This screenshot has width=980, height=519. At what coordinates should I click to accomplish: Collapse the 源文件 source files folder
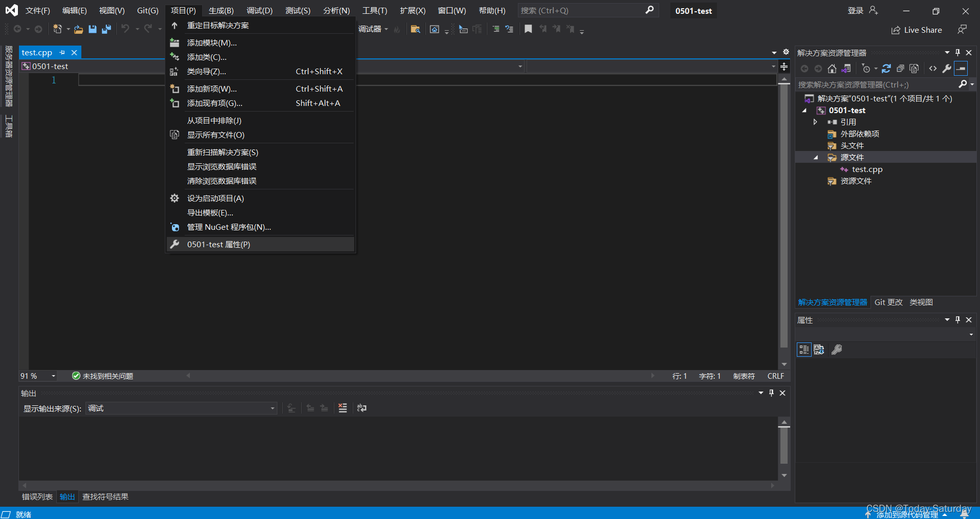coord(816,158)
